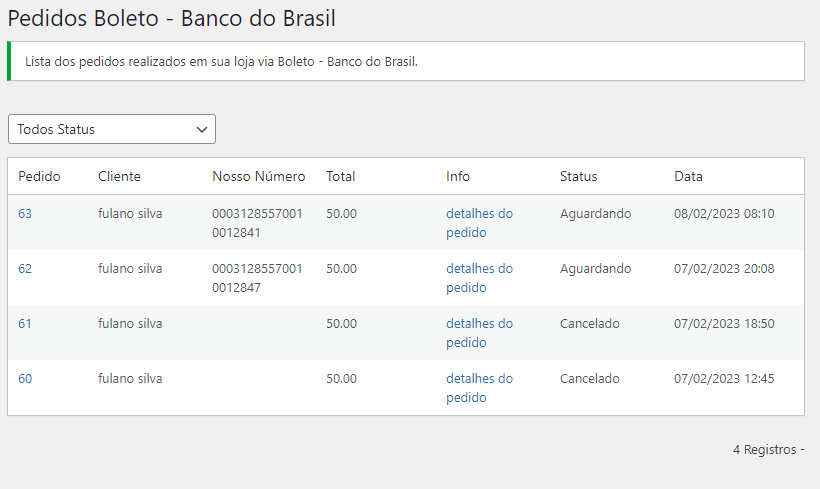
Task: View detalhes do pedido for order 61
Action: 478,332
